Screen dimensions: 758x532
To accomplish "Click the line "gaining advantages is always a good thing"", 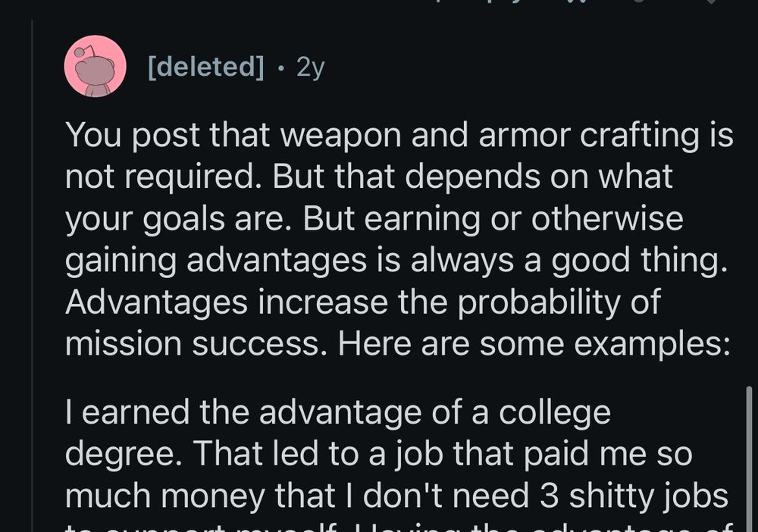I will pos(396,260).
